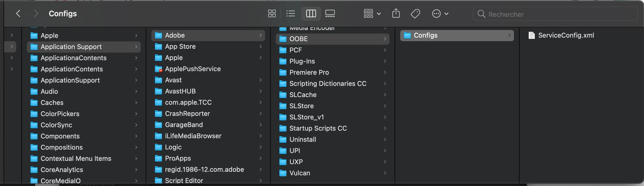Open the group-by options dropdown
The width and height of the screenshot is (644, 186).
coord(372,13)
